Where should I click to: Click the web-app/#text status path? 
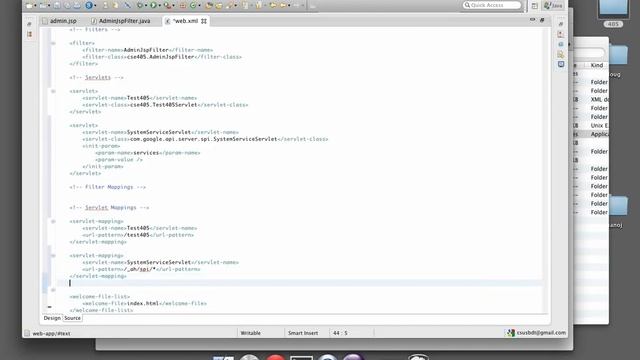(51, 333)
